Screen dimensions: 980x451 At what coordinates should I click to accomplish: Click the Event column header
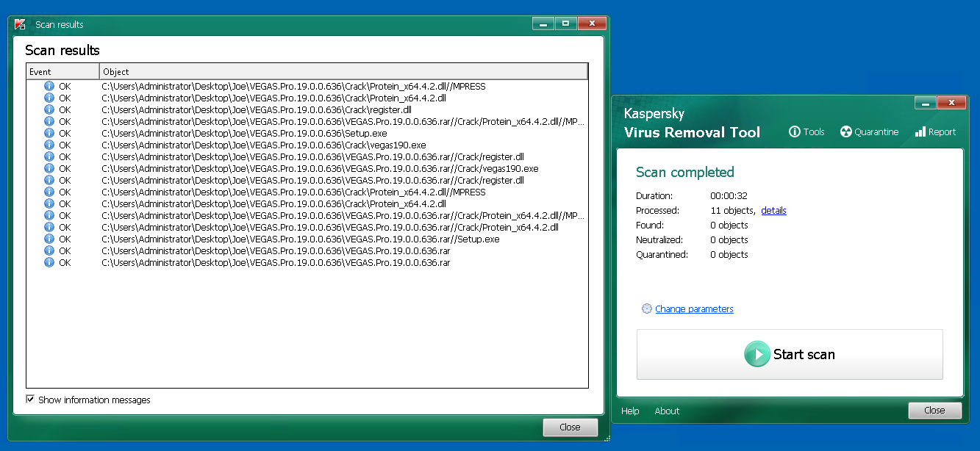click(x=62, y=71)
